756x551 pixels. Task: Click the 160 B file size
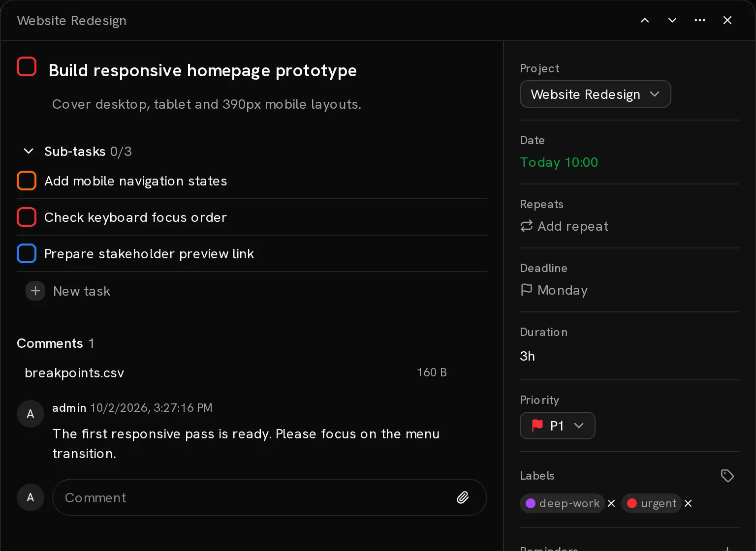pos(432,372)
